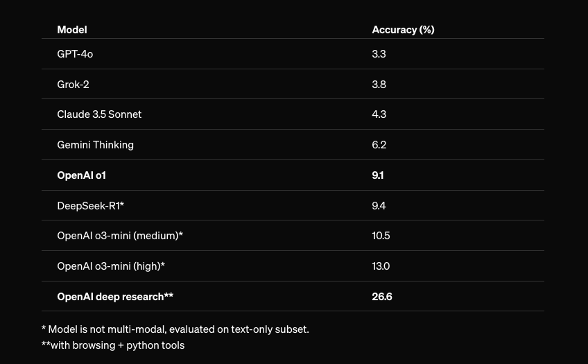Select the DeepSeek-R1* model name
This screenshot has width=588, height=364.
90,205
